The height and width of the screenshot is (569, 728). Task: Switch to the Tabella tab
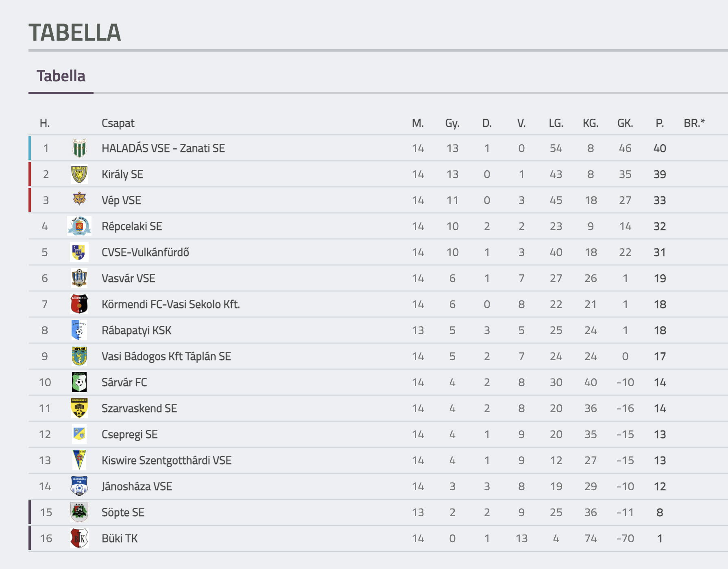pyautogui.click(x=61, y=76)
